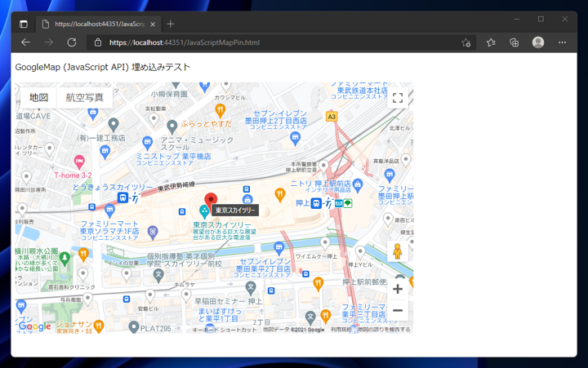
Task: Click the とうきょうスカイツリー station icon
Action: tap(122, 197)
